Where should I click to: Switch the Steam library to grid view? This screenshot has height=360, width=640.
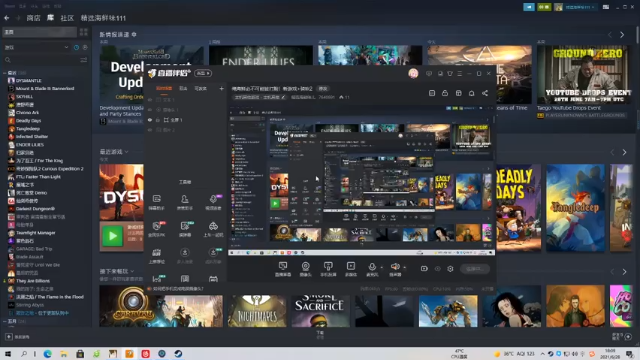84,32
